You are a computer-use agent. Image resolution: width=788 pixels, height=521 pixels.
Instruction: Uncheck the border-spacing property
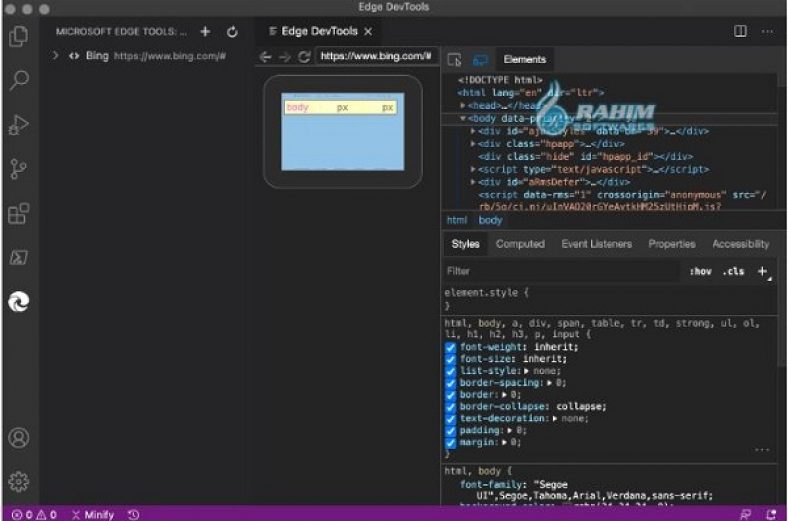450,383
